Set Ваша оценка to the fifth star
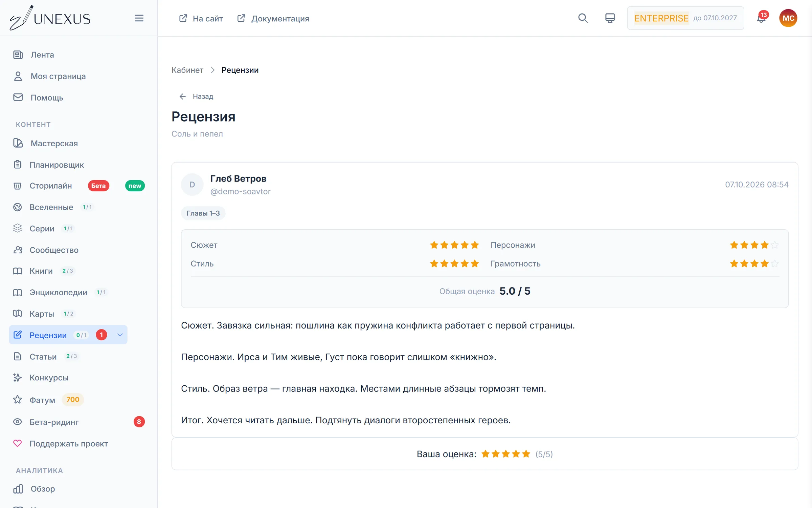Image resolution: width=812 pixels, height=508 pixels. pos(526,454)
